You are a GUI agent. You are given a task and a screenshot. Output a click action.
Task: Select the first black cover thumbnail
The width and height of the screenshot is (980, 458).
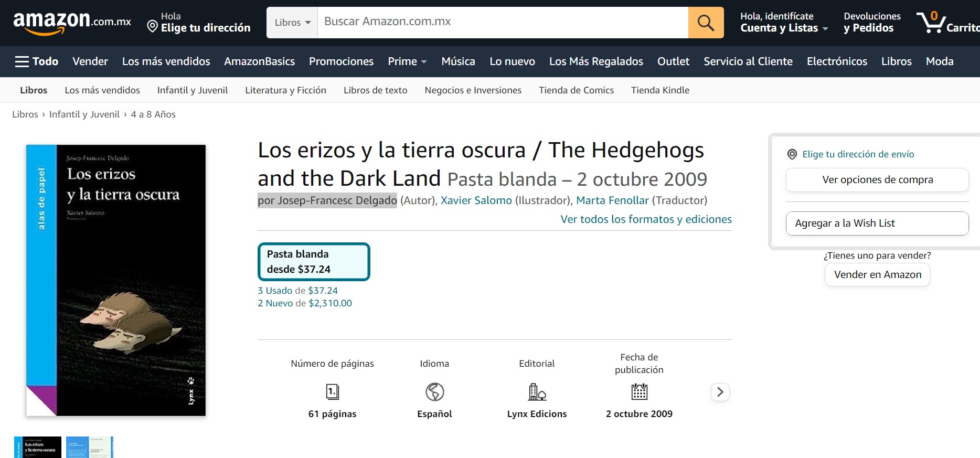(38, 447)
